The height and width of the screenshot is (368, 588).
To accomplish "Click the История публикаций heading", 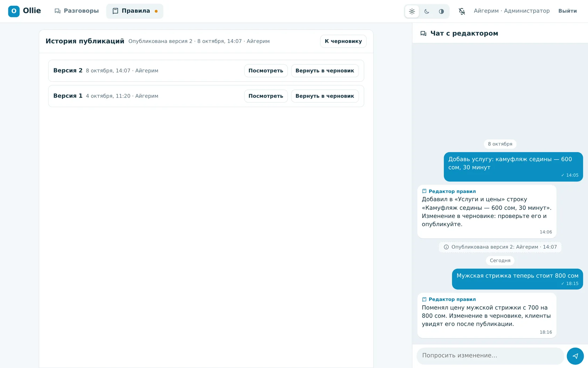I will pos(85,41).
